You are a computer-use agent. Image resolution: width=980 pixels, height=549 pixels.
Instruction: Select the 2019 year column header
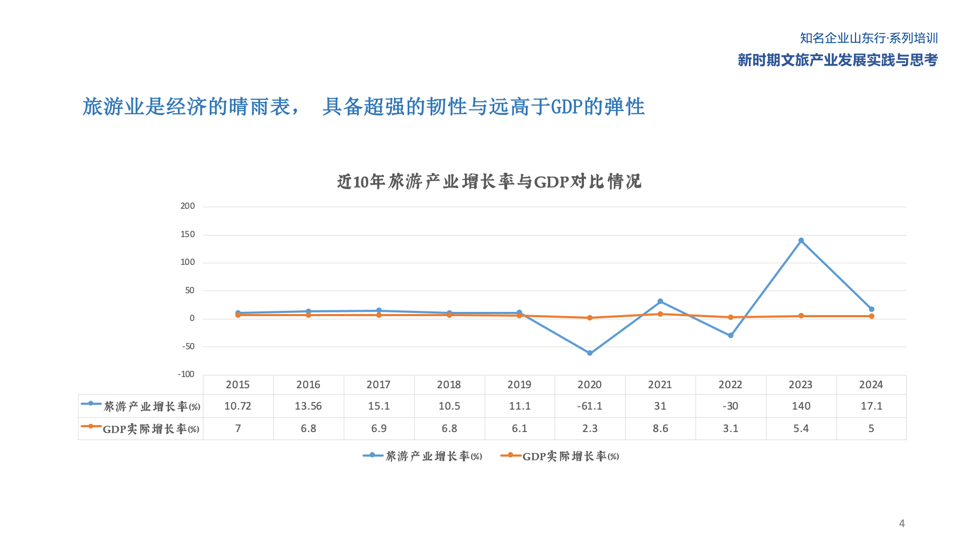tap(519, 385)
